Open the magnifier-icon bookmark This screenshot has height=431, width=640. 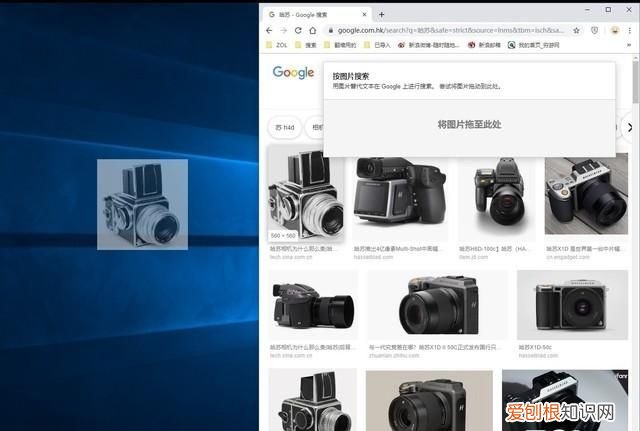coord(533,45)
